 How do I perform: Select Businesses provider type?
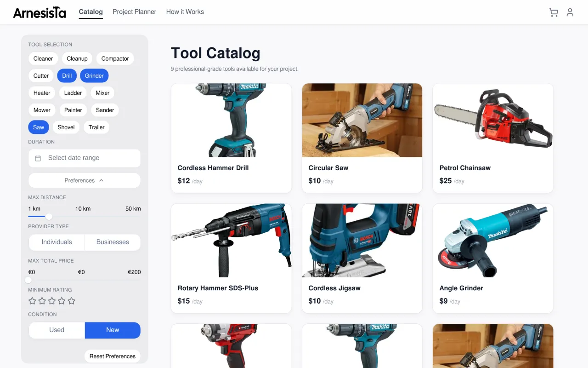click(x=113, y=242)
